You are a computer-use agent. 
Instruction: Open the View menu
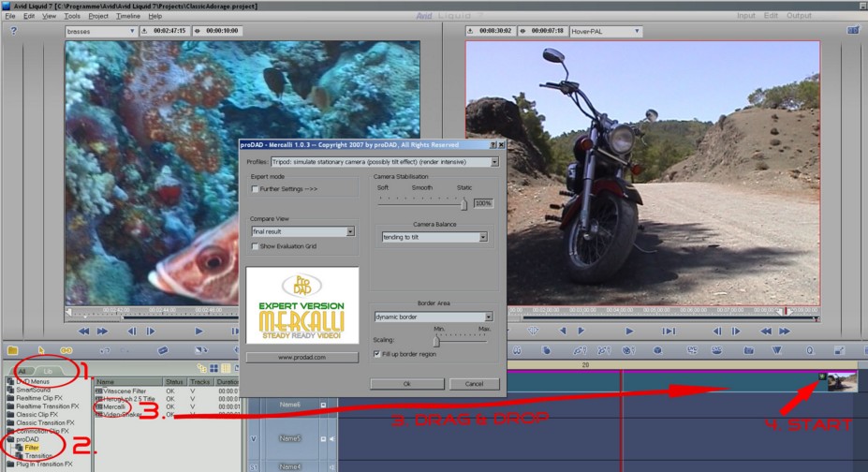click(x=50, y=16)
